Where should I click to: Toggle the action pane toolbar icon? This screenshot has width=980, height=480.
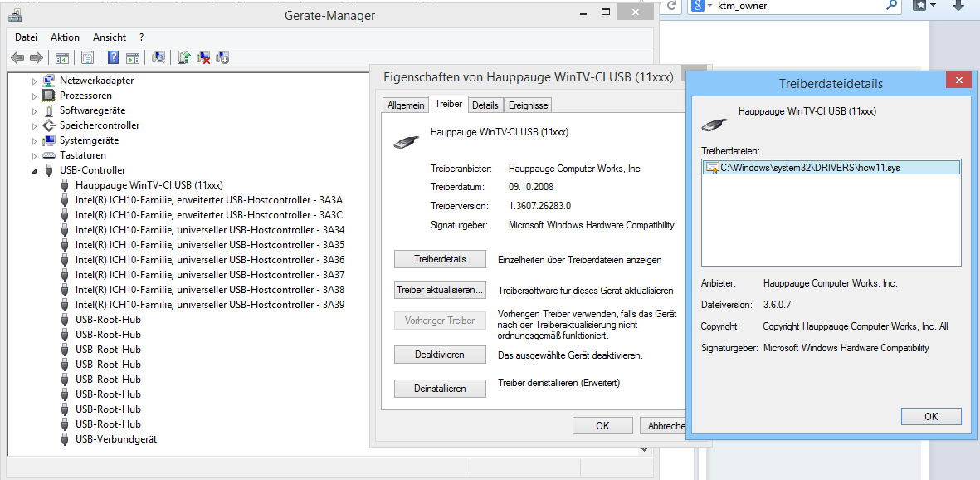132,58
